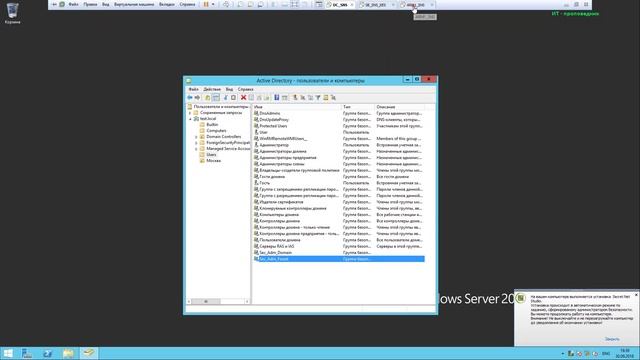Click the Add to group toolbar icon
Image resolution: width=640 pixels, height=360 pixels.
[333, 98]
